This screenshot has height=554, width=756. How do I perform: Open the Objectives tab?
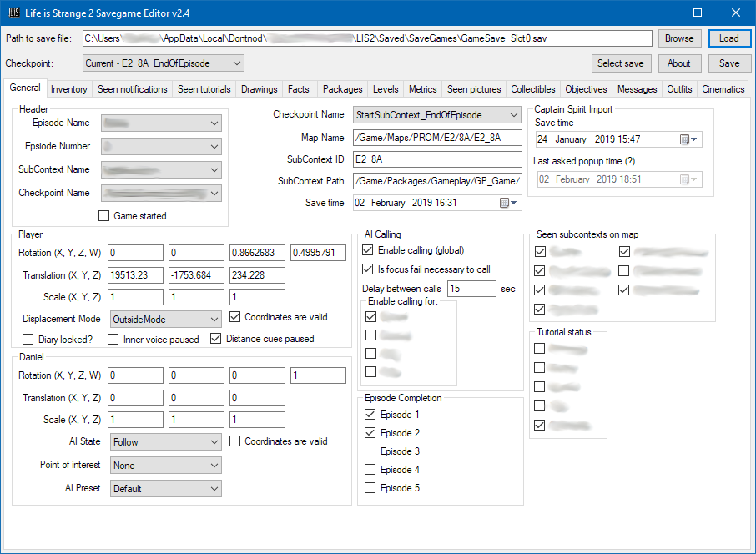click(586, 89)
